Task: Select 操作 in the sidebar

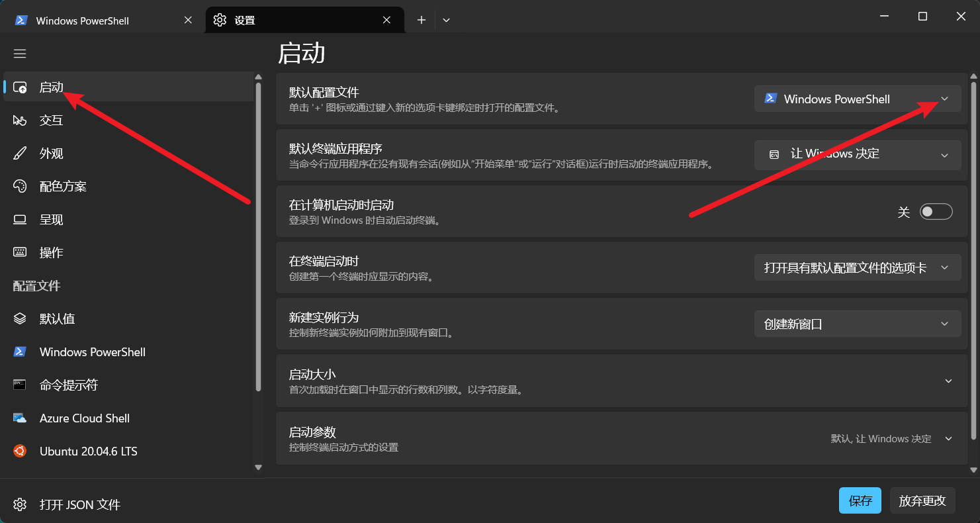Action: (x=128, y=253)
